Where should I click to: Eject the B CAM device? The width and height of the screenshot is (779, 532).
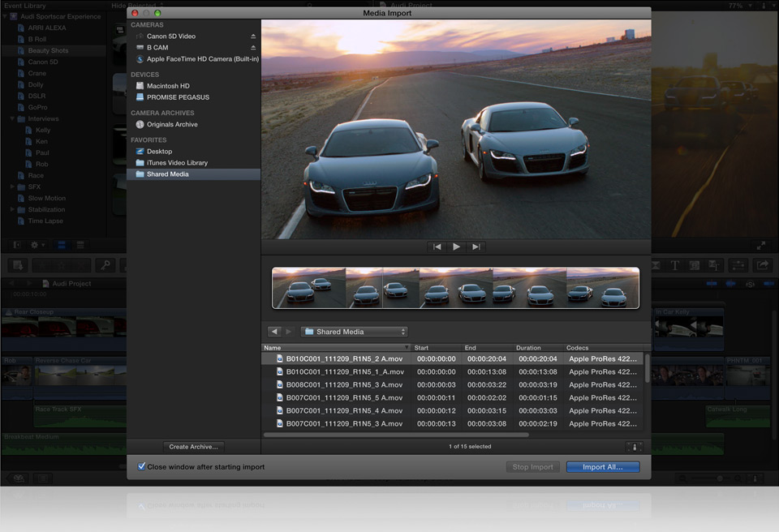click(x=253, y=48)
